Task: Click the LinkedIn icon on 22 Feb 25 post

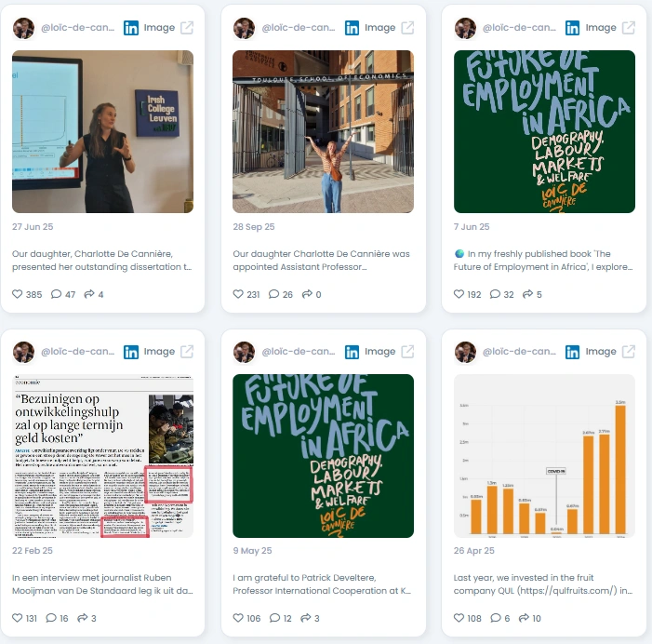Action: 131,352
